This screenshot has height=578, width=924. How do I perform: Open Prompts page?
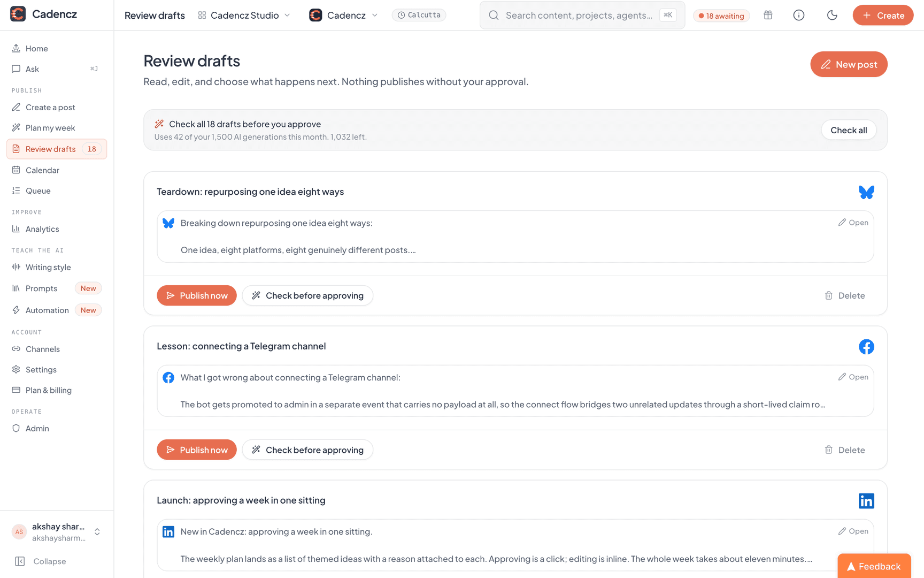pos(57,288)
